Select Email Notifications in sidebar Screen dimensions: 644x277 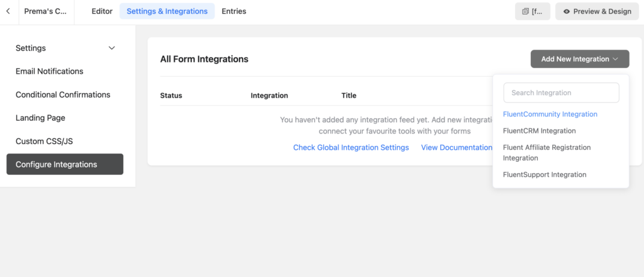pyautogui.click(x=49, y=72)
